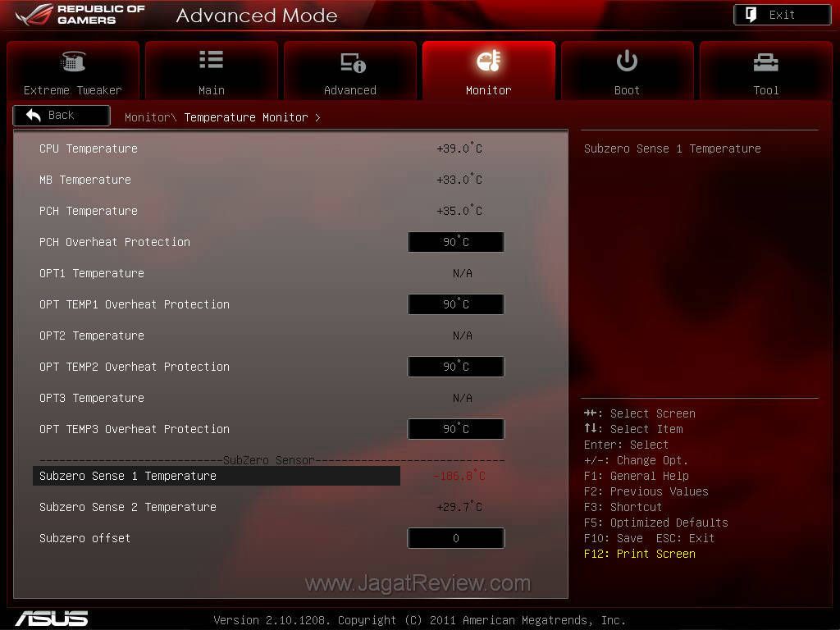The width and height of the screenshot is (840, 630).
Task: Click Temperature Monitor breadcrumb
Action: click(246, 117)
